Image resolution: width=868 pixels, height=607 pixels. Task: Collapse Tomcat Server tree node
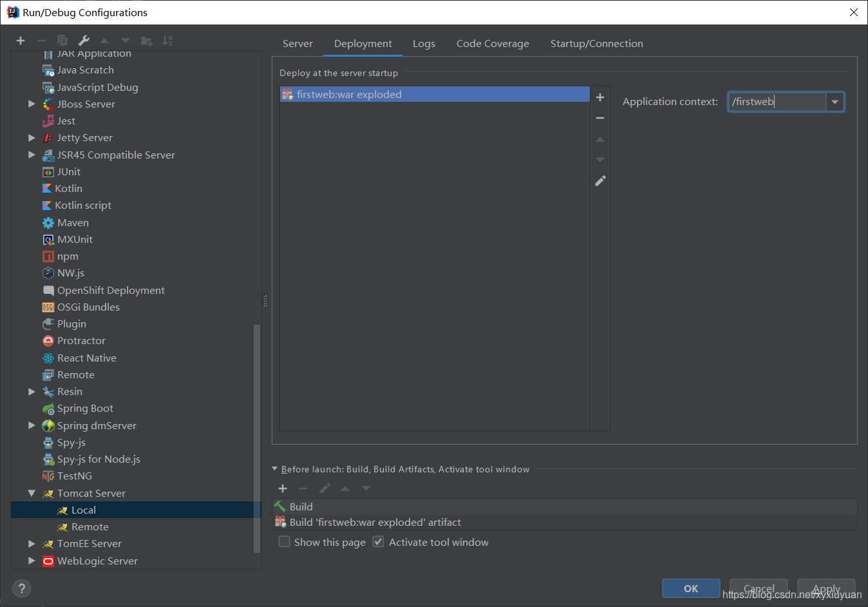pyautogui.click(x=32, y=493)
